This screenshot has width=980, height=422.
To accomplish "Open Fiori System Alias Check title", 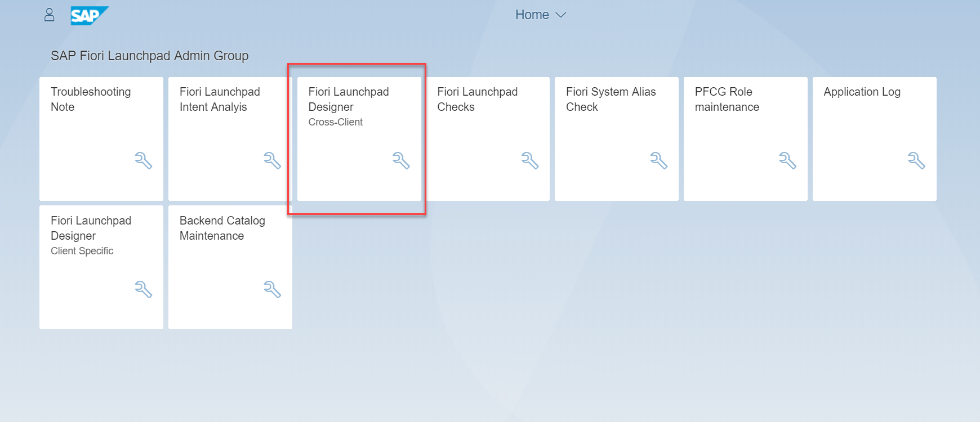I will pos(611,99).
